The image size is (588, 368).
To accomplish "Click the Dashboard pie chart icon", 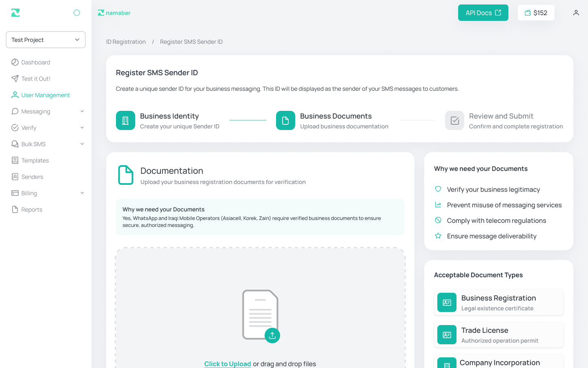I will click(x=15, y=62).
